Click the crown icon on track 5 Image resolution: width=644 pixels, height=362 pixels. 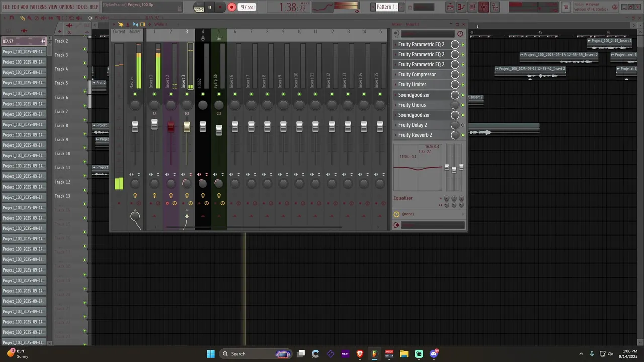click(219, 38)
